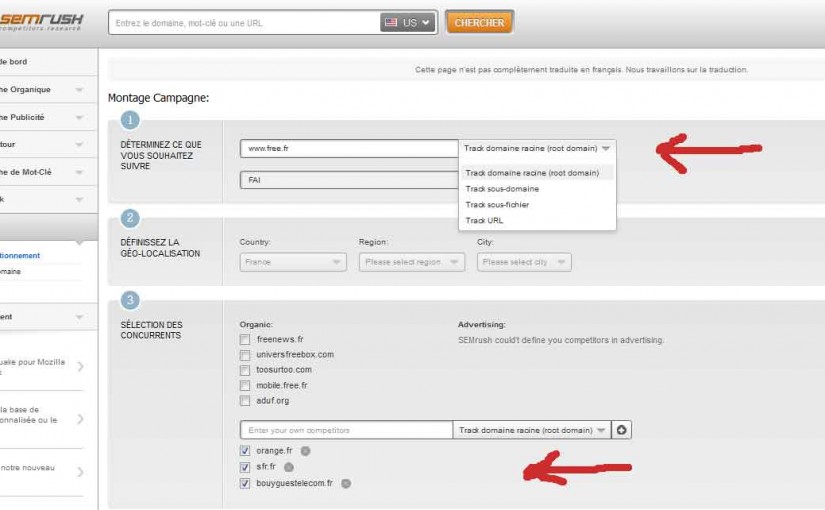Open the Mozilla sidebar promo chevron
825x510 pixels.
pyautogui.click(x=80, y=367)
